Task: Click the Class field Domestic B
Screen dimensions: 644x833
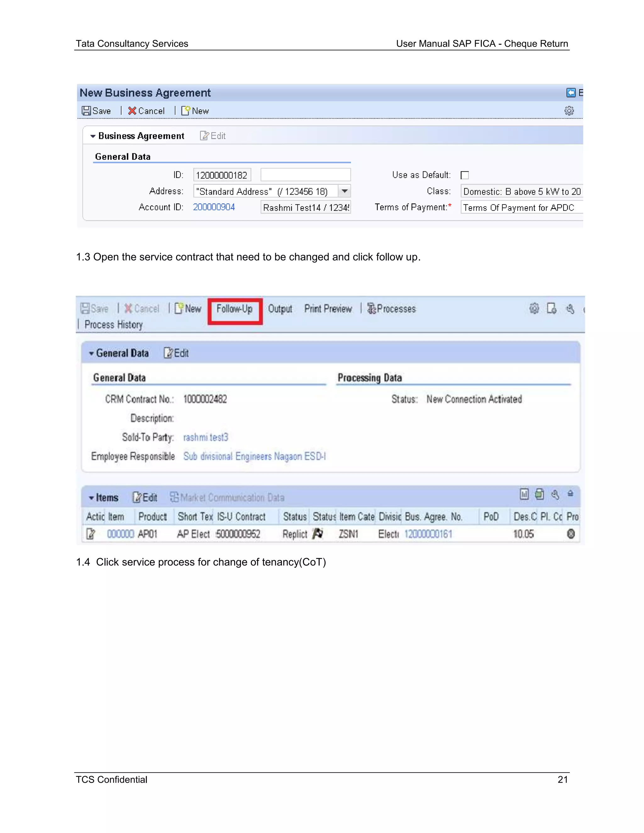Action: [522, 191]
